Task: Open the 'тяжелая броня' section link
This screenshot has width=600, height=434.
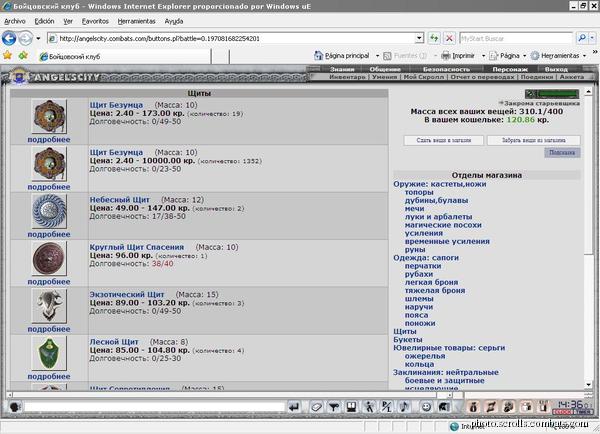Action: (435, 290)
